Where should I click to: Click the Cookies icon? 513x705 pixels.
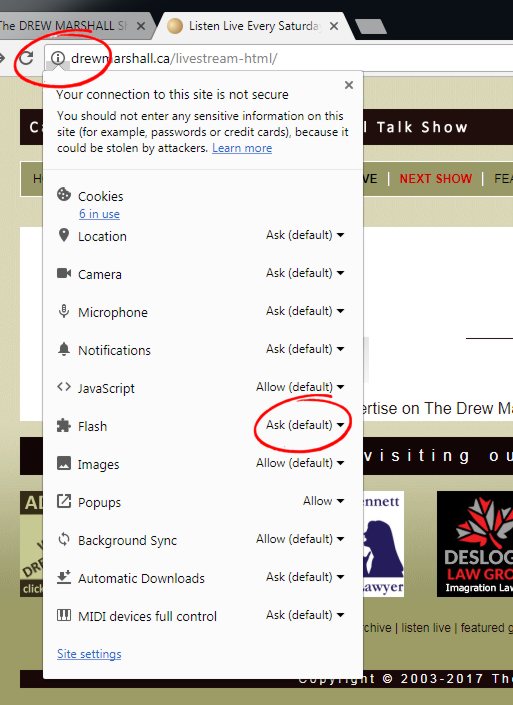tap(64, 194)
